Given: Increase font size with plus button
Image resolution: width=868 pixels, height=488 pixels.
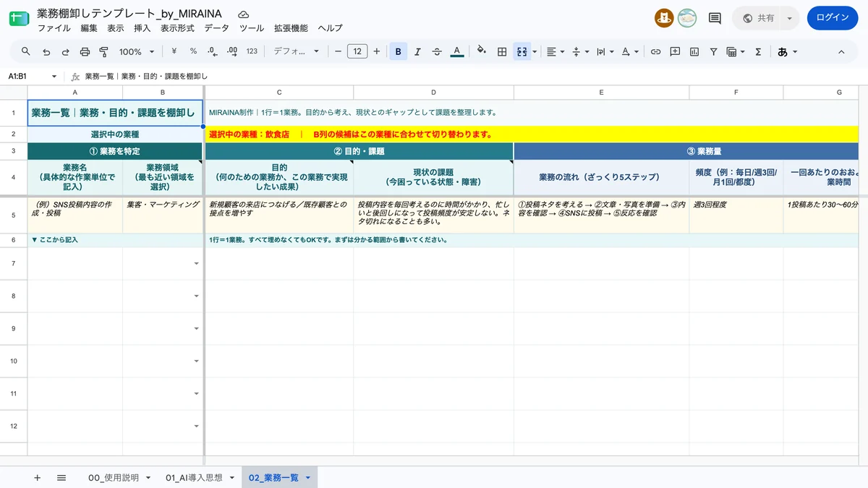Looking at the screenshot, I should pos(376,51).
